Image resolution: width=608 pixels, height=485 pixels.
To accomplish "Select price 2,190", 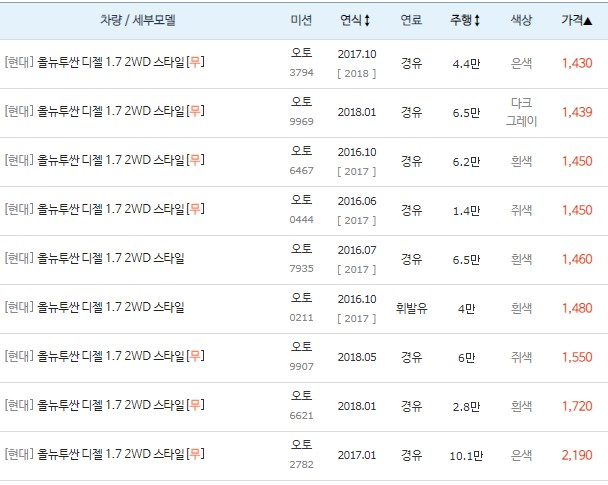I will pos(577,456).
